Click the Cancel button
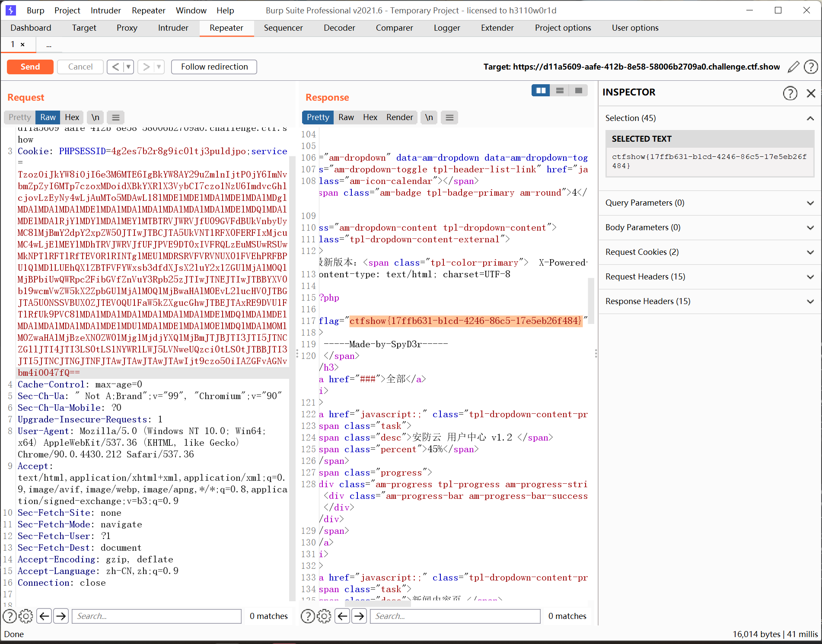This screenshot has height=644, width=822. click(80, 67)
